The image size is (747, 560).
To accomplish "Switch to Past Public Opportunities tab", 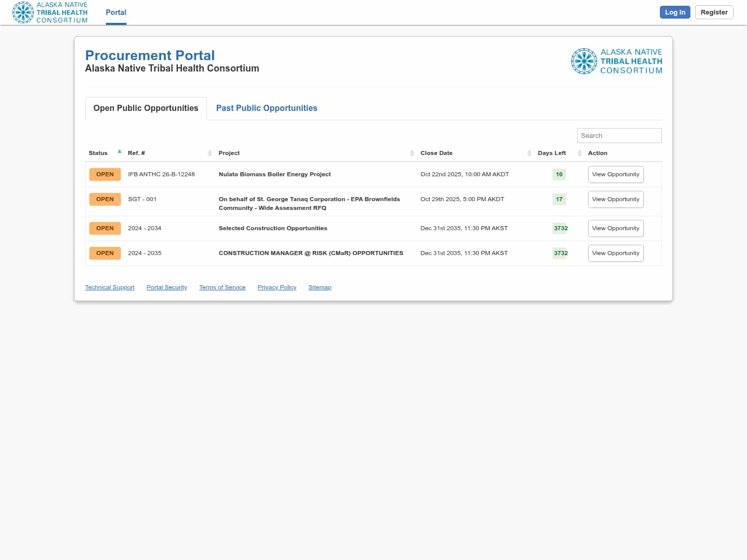I will (266, 108).
